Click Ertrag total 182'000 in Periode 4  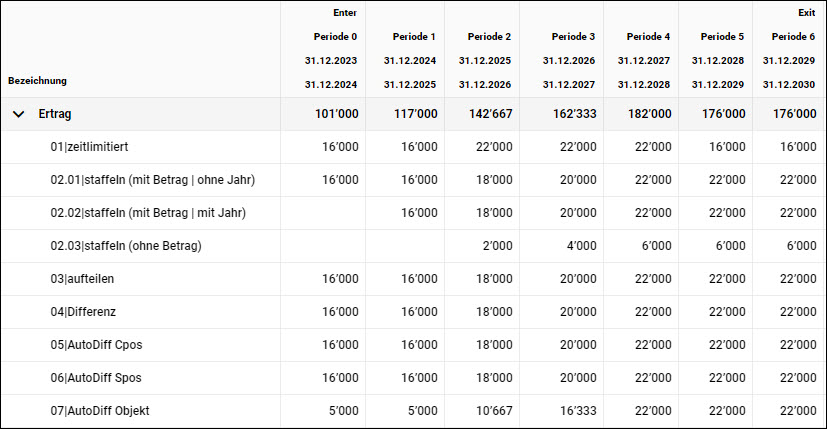650,114
